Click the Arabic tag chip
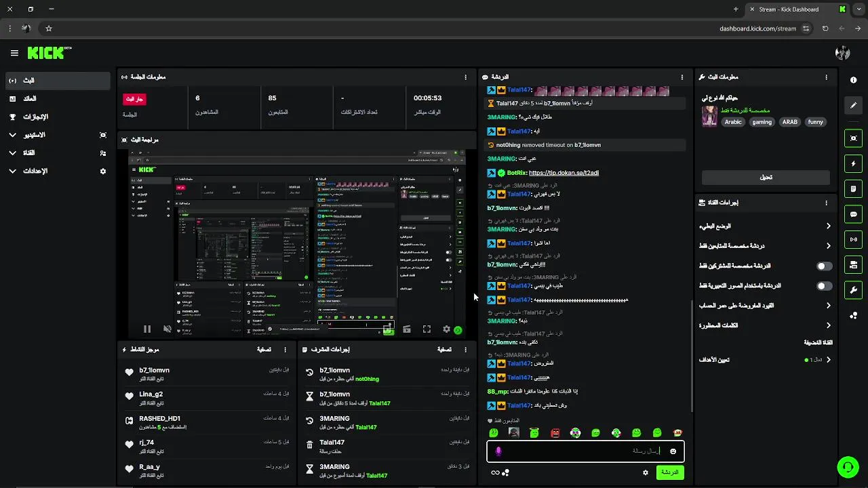The height and width of the screenshot is (488, 868). click(733, 122)
